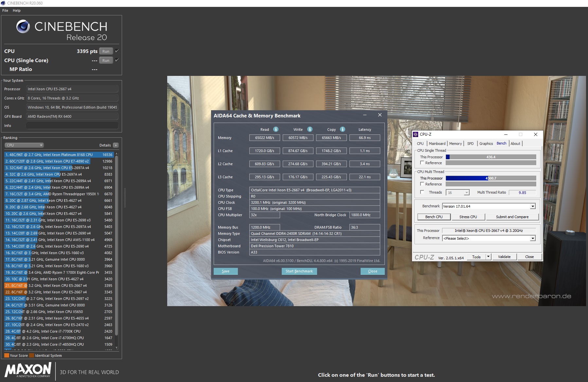Screen dimensions: 588x382
Task: Click the Validate button in CPU-Z
Action: click(504, 257)
